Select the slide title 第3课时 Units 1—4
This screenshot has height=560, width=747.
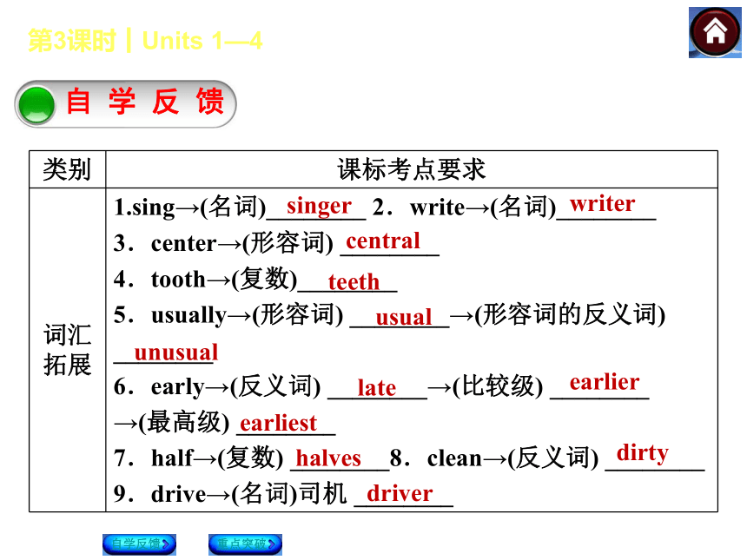coord(145,41)
